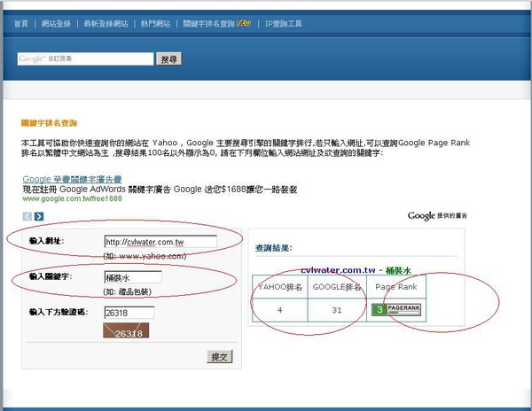Focus the Google custom search box
This screenshot has height=411, width=532.
pyautogui.click(x=85, y=58)
